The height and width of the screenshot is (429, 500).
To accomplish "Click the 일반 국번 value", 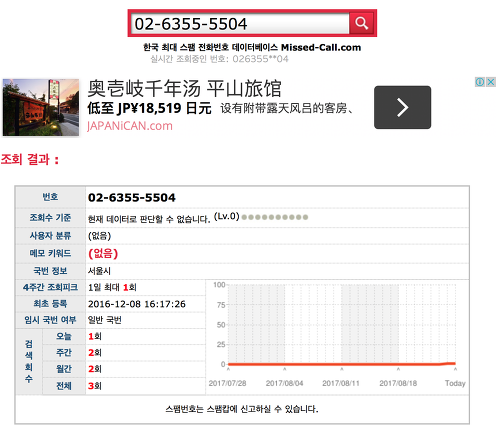I will (105, 320).
